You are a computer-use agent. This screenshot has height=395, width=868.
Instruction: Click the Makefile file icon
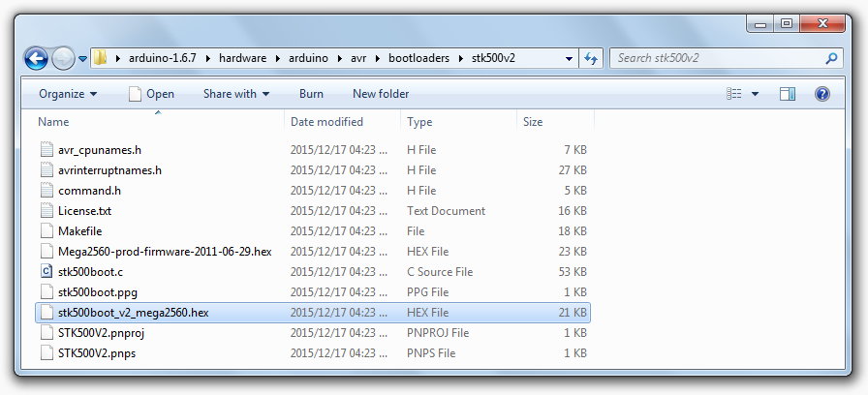pyautogui.click(x=46, y=230)
